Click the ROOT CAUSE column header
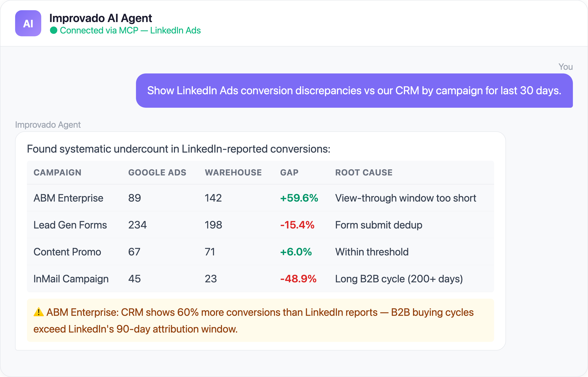Image resolution: width=588 pixels, height=377 pixels. click(x=364, y=172)
